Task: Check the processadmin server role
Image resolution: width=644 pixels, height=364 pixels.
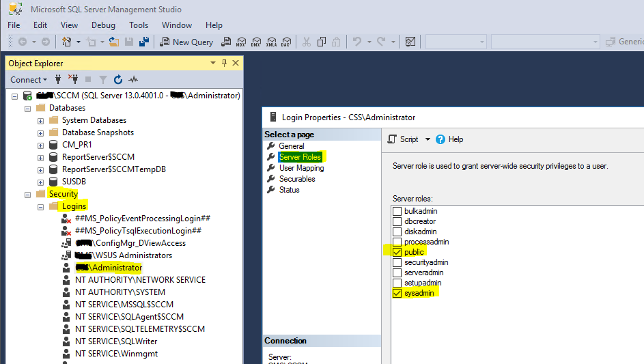Action: pos(397,242)
